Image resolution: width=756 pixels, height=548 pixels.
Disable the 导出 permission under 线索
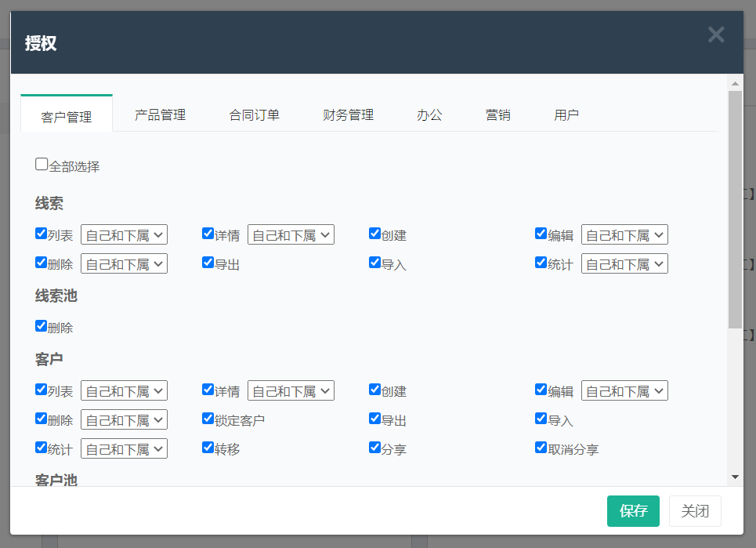208,263
